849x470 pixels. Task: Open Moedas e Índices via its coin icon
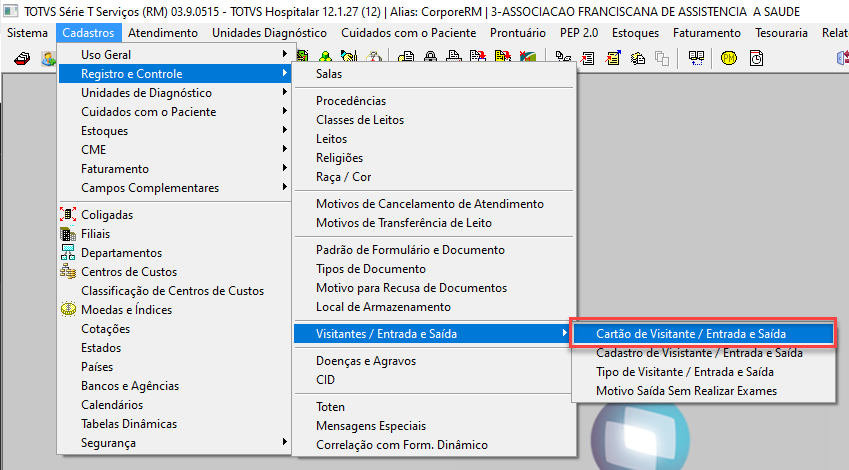(68, 310)
